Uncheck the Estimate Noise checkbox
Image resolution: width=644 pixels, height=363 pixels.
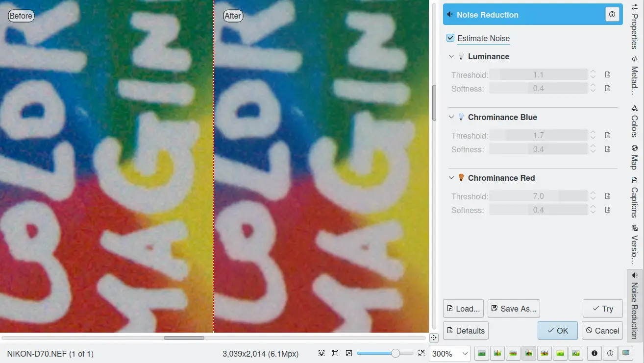pyautogui.click(x=450, y=38)
